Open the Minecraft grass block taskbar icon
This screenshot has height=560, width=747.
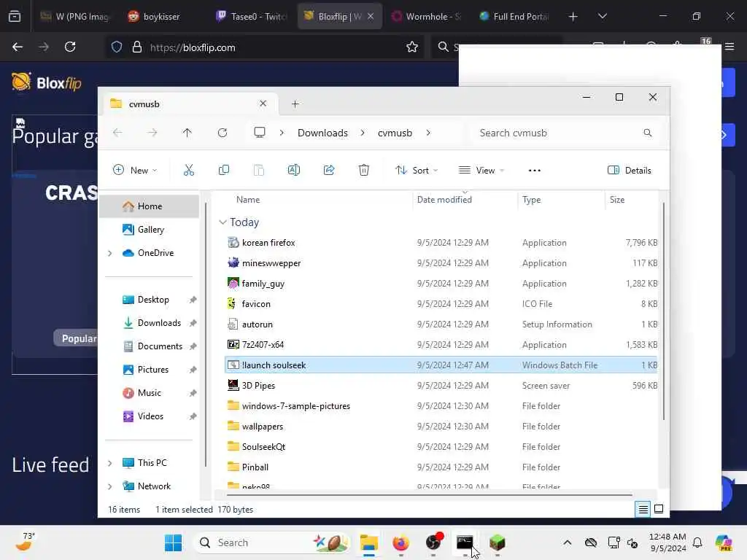497,542
